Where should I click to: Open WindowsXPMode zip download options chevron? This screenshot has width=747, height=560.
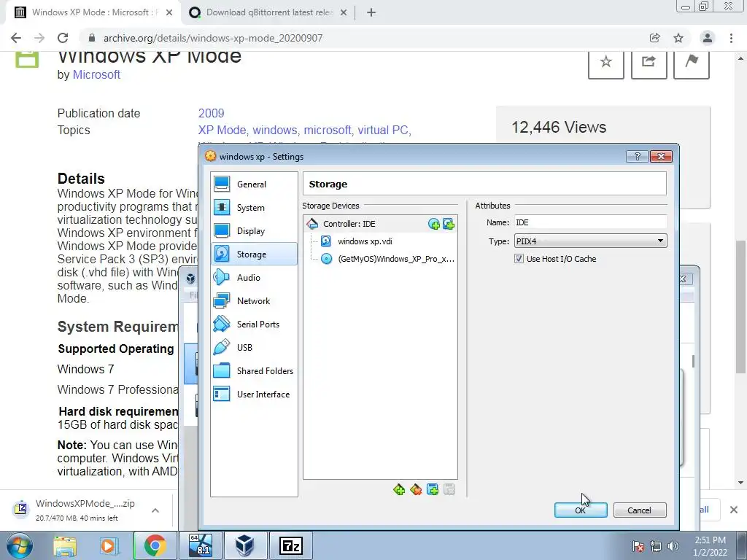click(155, 510)
